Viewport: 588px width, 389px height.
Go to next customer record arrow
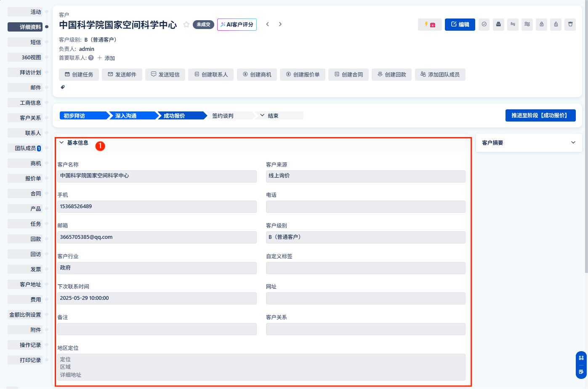pyautogui.click(x=280, y=24)
